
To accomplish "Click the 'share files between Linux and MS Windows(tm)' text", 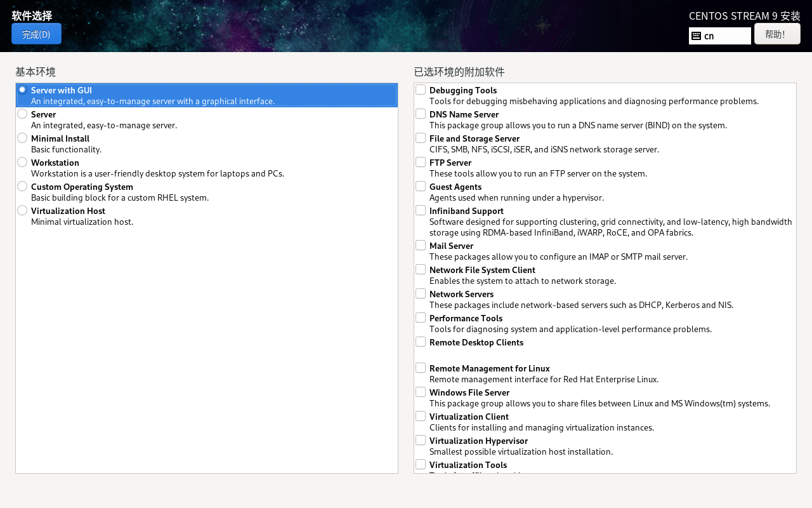I will click(599, 404).
